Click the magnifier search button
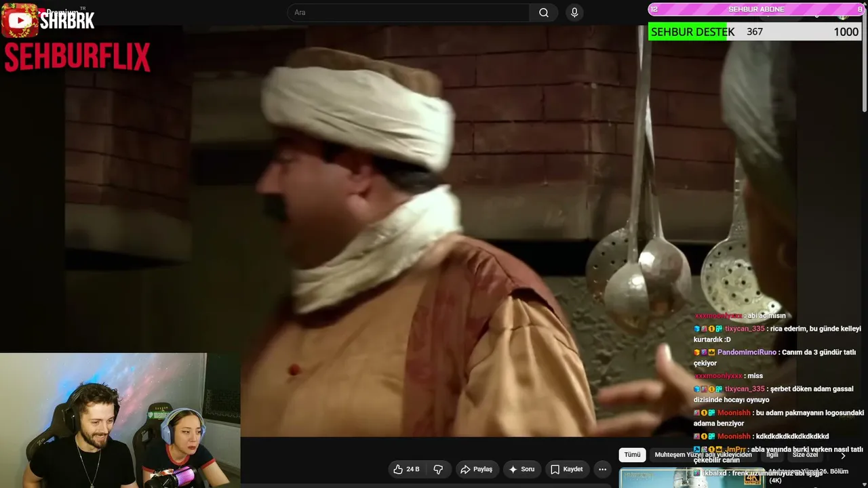 pyautogui.click(x=544, y=13)
